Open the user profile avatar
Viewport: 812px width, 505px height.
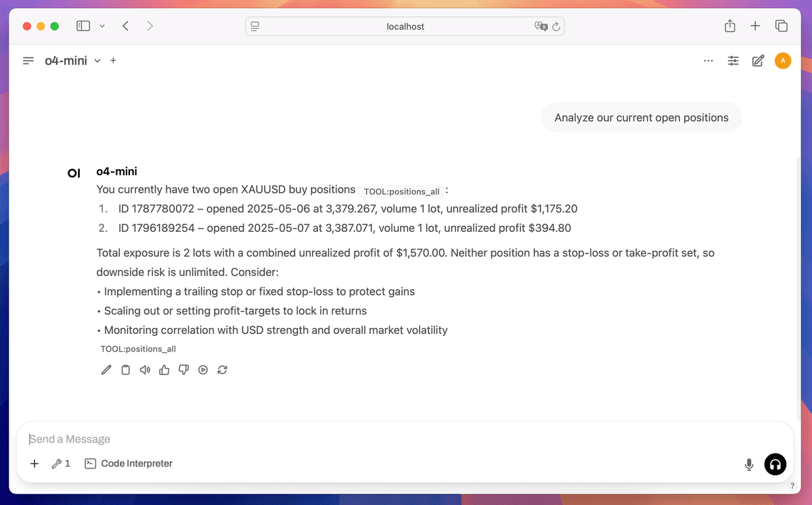pyautogui.click(x=783, y=61)
